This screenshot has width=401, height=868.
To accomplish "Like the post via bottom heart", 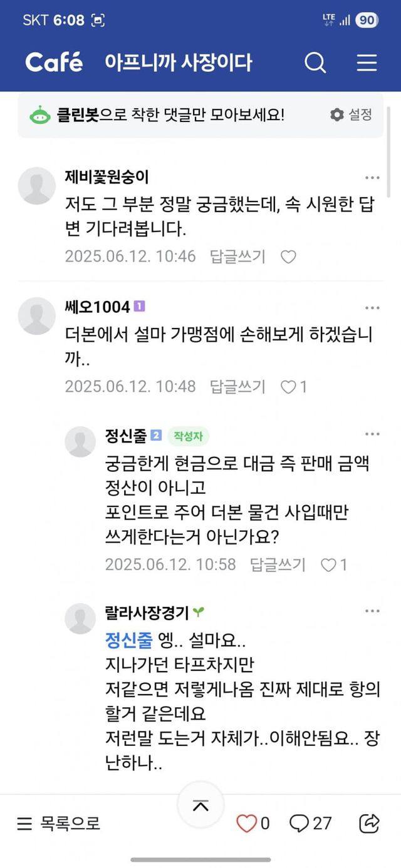I will (x=247, y=823).
